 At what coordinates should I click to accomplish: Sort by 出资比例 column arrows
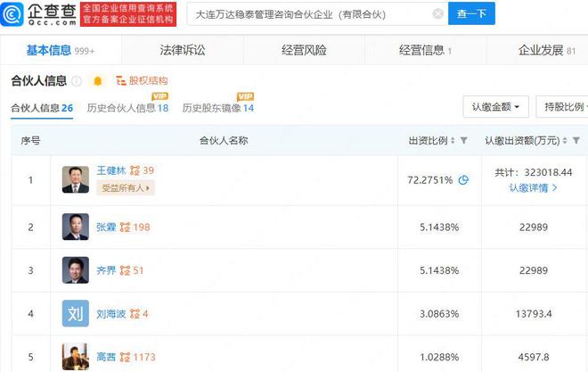tap(453, 141)
